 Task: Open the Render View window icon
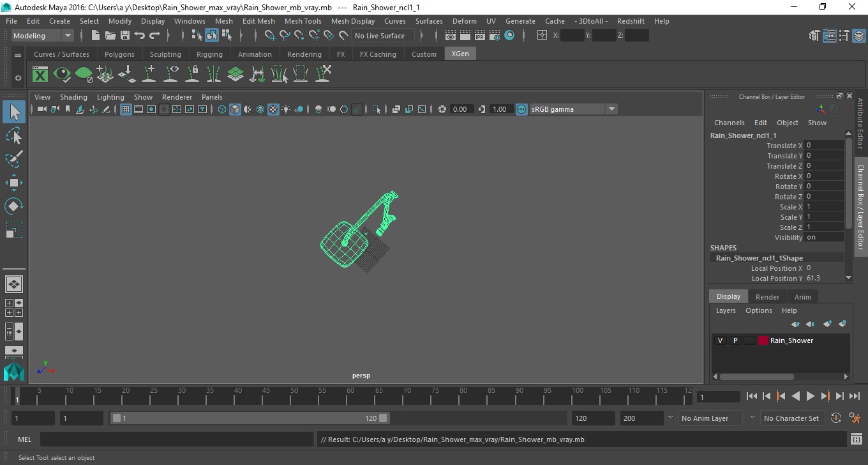(451, 36)
